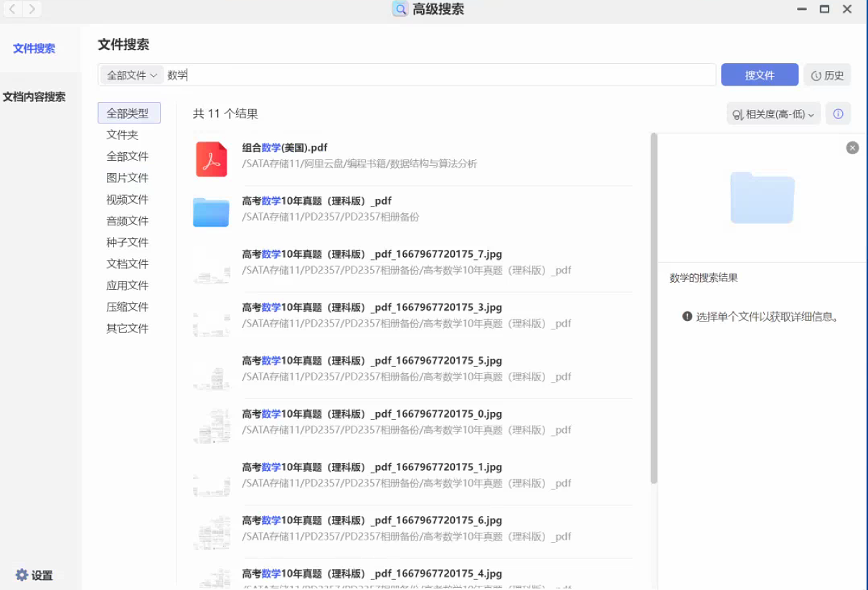Click the blue info icon button
The height and width of the screenshot is (590, 868).
pos(838,113)
